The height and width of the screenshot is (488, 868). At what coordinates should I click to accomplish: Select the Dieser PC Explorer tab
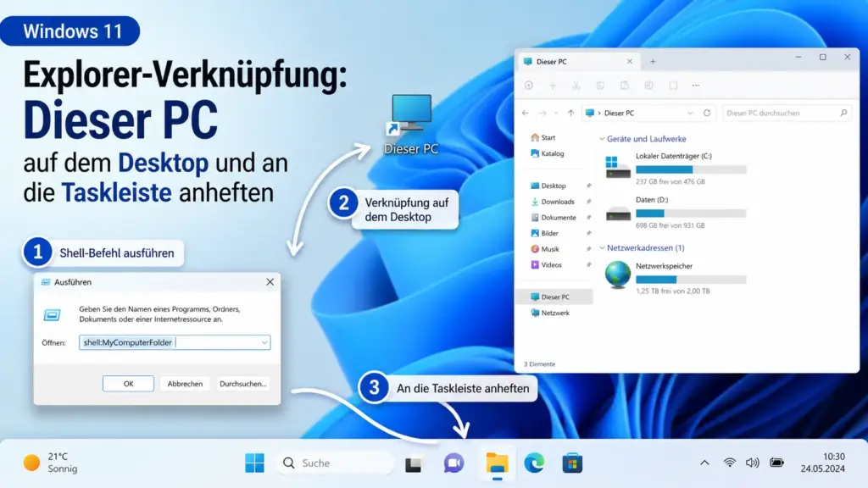577,61
